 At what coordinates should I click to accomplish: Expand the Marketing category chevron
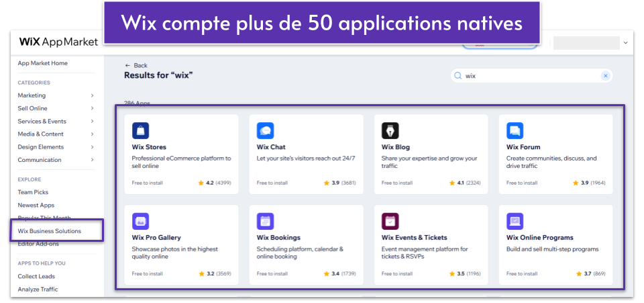92,95
